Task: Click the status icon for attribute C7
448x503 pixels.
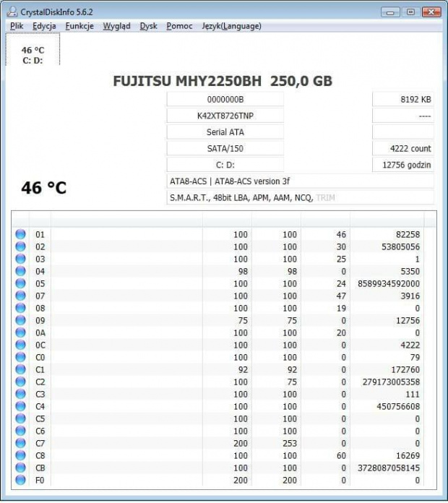Action: 20,443
